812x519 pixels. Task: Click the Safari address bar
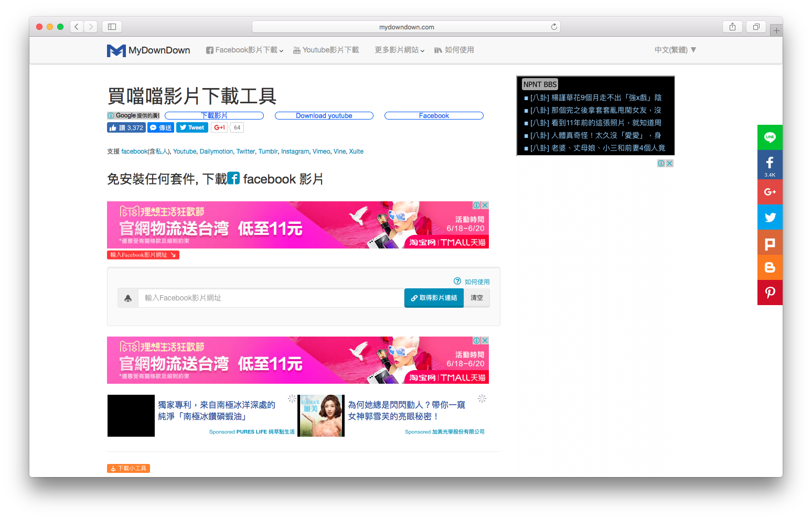pyautogui.click(x=407, y=27)
